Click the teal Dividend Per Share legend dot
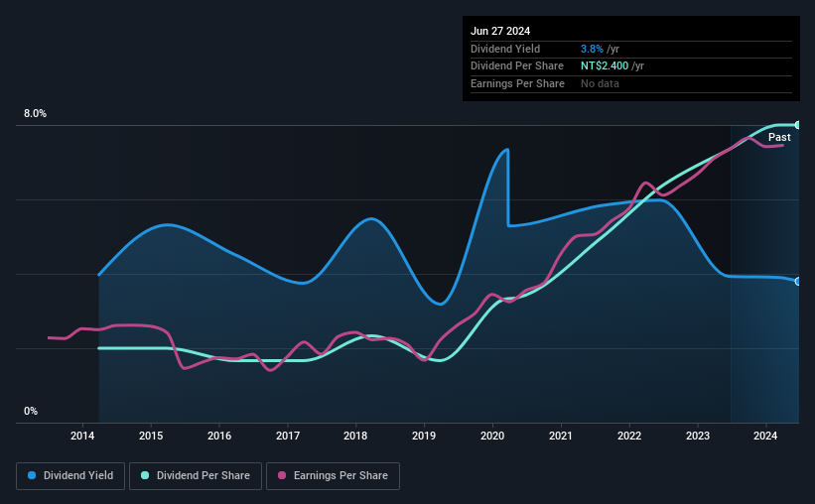The image size is (815, 504). coord(145,475)
